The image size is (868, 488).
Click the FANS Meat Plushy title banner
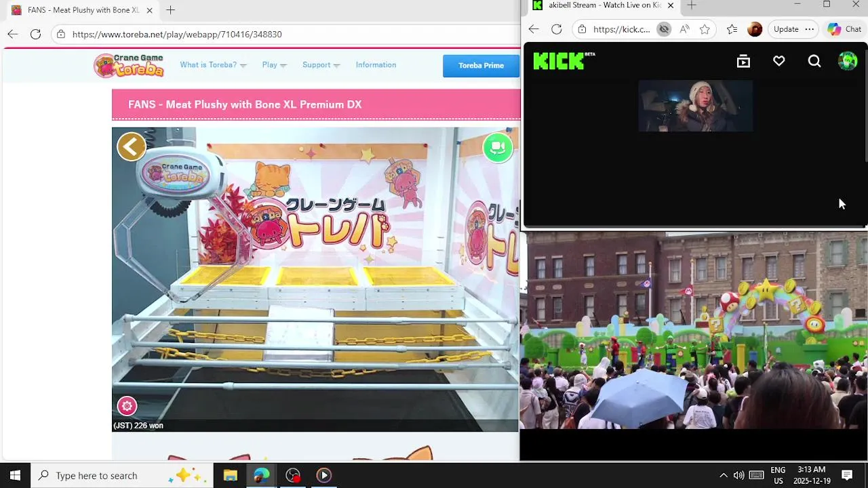point(316,104)
